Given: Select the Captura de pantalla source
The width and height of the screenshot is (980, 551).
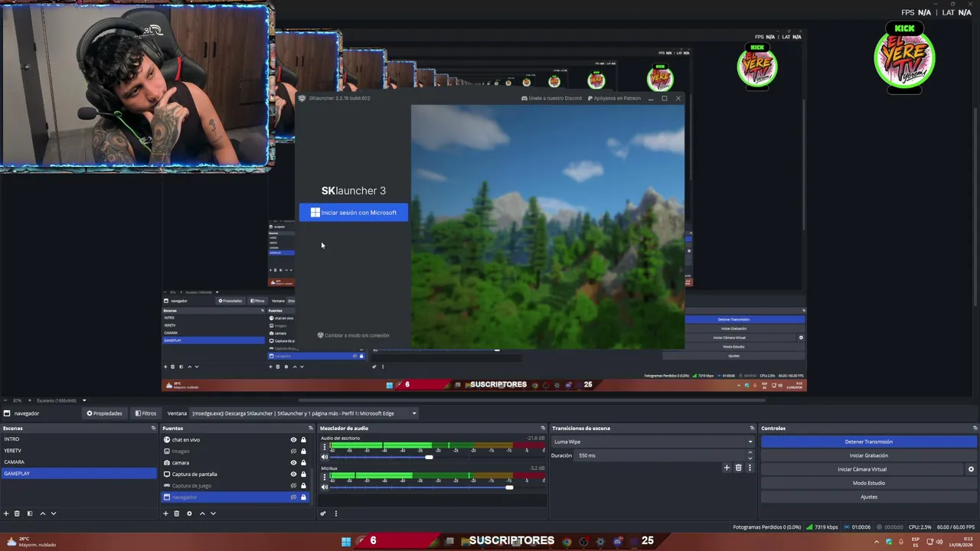Looking at the screenshot, I should point(194,474).
